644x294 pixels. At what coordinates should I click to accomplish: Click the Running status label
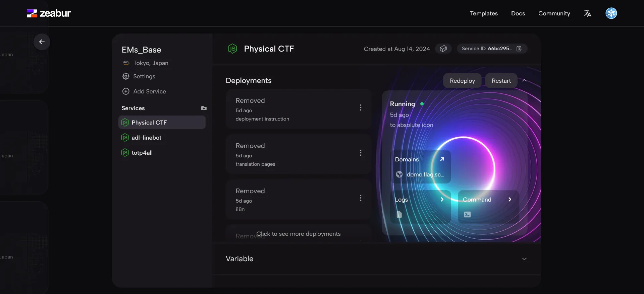point(402,104)
